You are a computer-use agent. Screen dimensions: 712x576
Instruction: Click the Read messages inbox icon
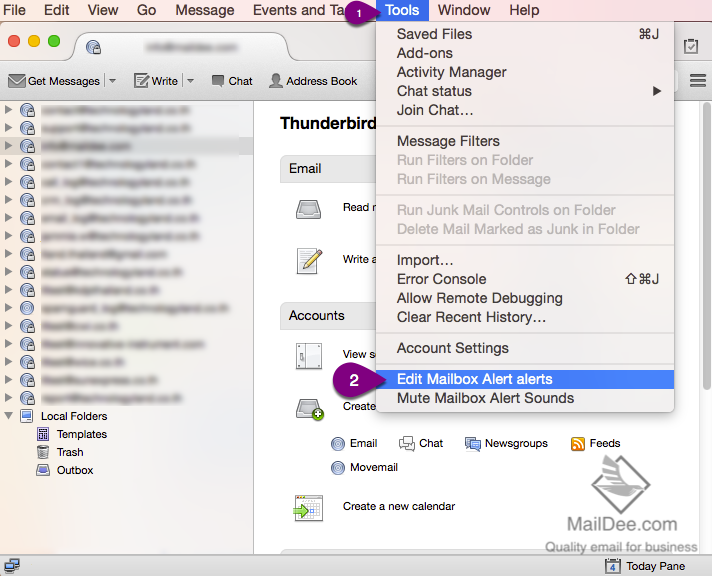pos(308,209)
